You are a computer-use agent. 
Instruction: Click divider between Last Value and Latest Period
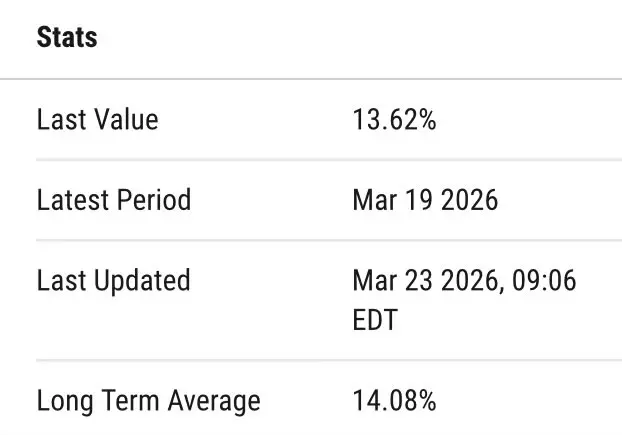pyautogui.click(x=329, y=160)
